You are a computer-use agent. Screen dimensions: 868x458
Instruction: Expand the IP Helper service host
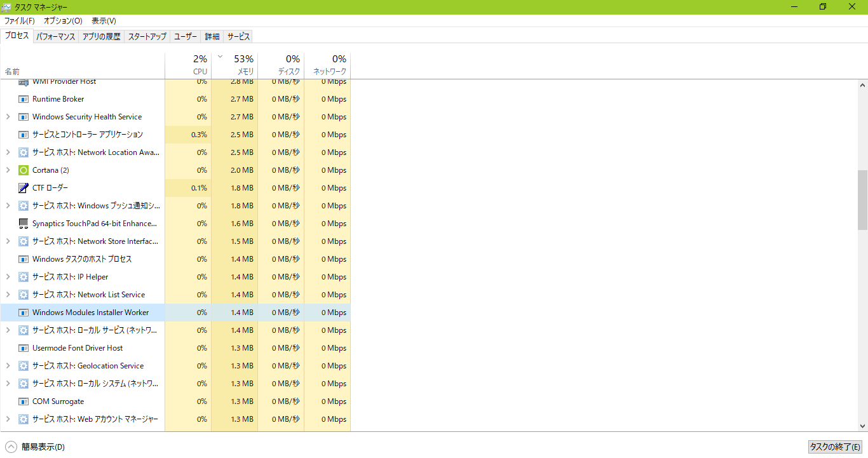[8, 277]
